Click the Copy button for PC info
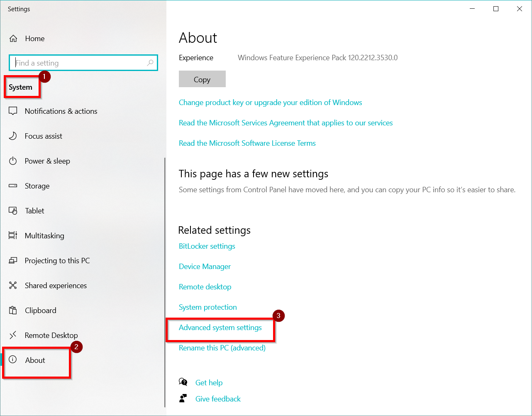This screenshot has height=416, width=532. [x=202, y=79]
